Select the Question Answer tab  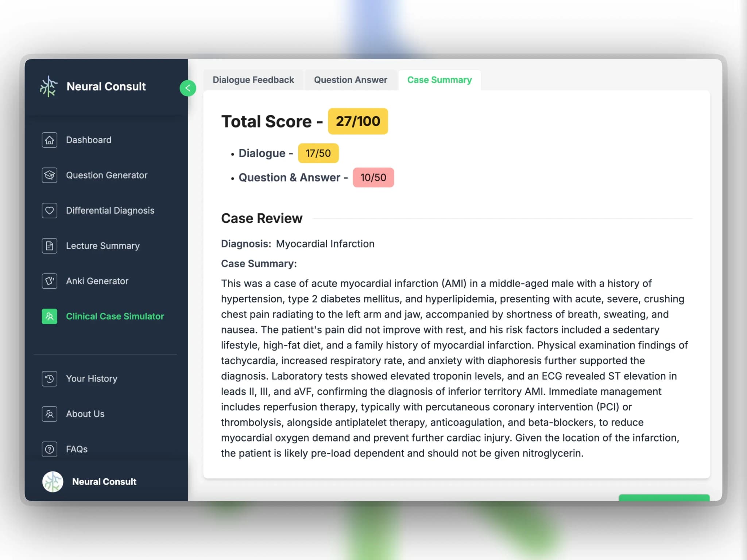[x=350, y=79]
